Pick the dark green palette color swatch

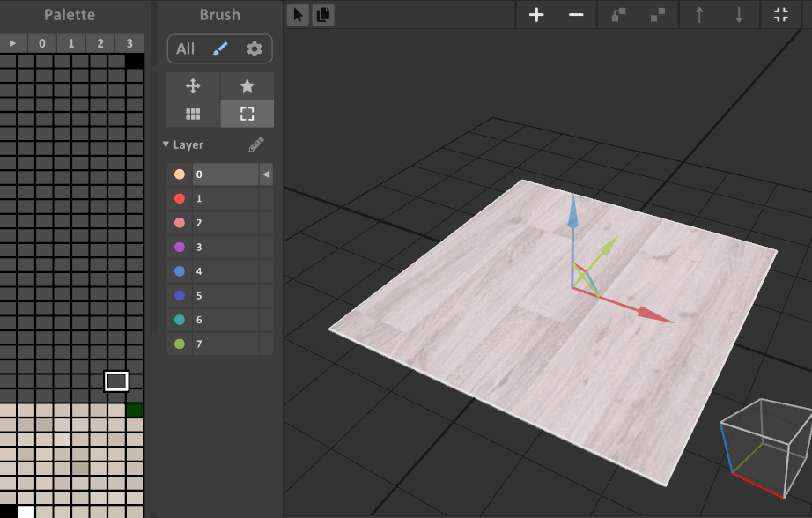[x=134, y=410]
